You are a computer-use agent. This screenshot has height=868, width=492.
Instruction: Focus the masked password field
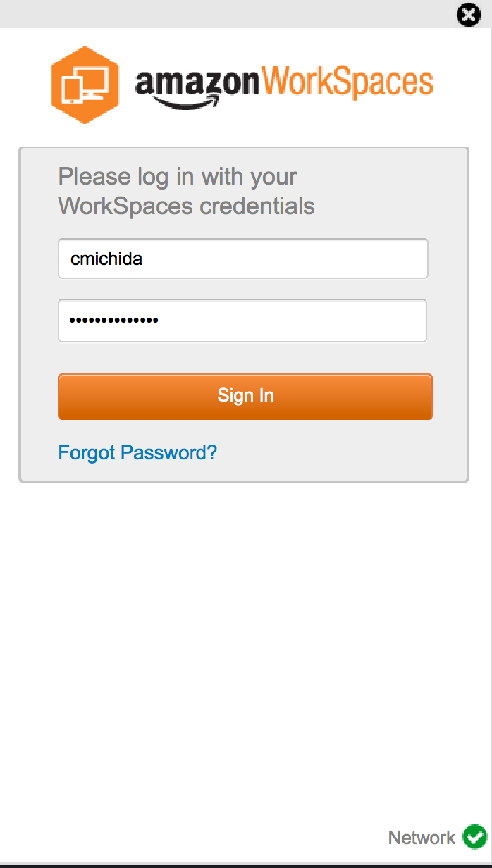[242, 321]
